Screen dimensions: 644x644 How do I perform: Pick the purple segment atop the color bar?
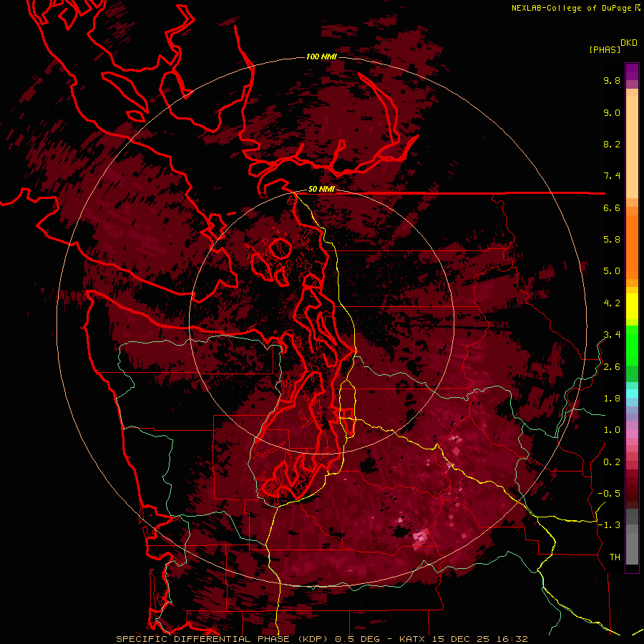point(632,72)
